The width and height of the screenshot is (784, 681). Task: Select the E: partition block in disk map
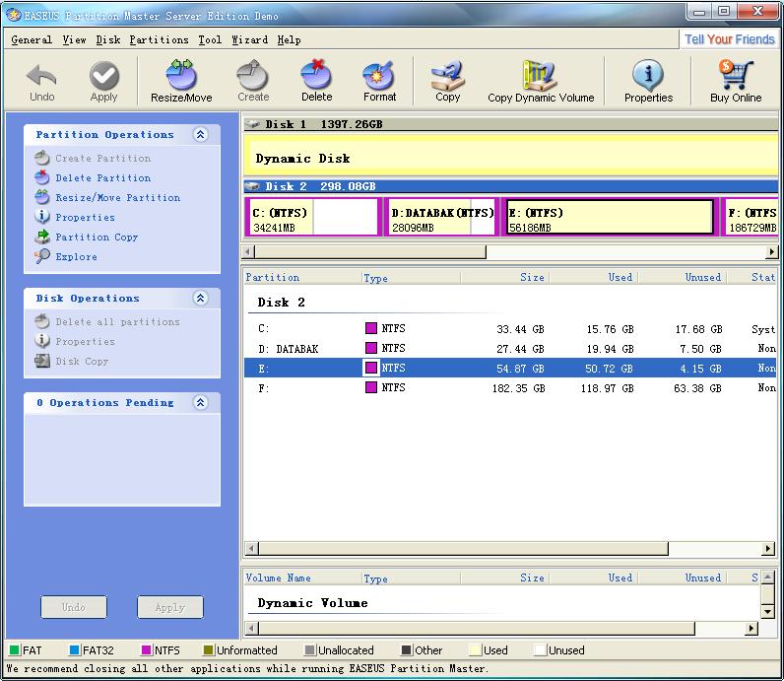pyautogui.click(x=610, y=217)
